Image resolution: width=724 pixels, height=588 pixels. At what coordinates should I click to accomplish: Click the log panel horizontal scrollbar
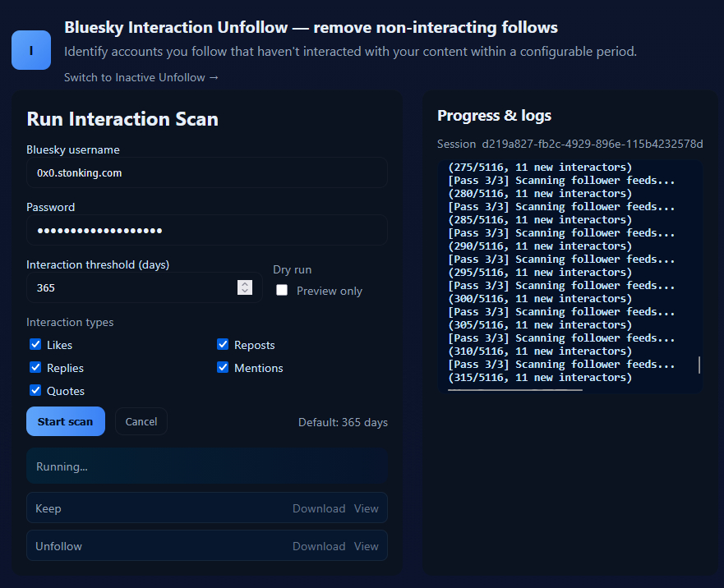(515, 390)
